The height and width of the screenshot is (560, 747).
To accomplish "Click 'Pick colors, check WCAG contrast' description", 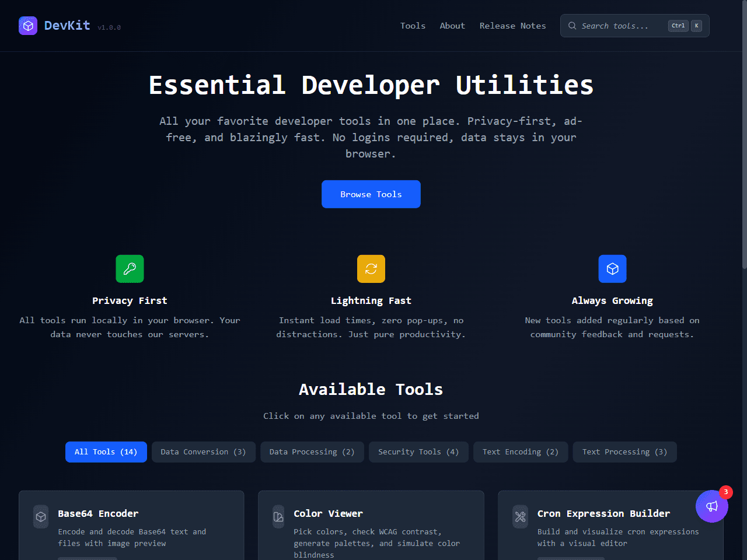I will (376, 543).
